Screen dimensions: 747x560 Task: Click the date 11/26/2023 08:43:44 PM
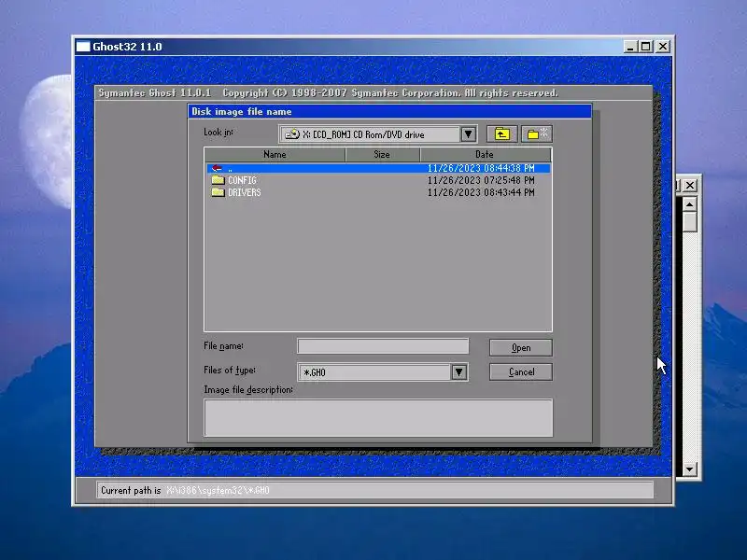pos(481,192)
